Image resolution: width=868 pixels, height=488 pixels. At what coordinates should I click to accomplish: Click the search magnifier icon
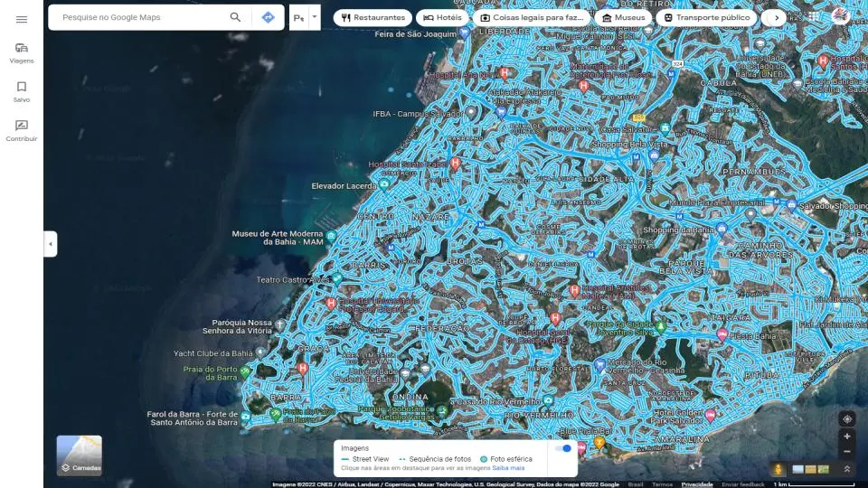pyautogui.click(x=236, y=17)
